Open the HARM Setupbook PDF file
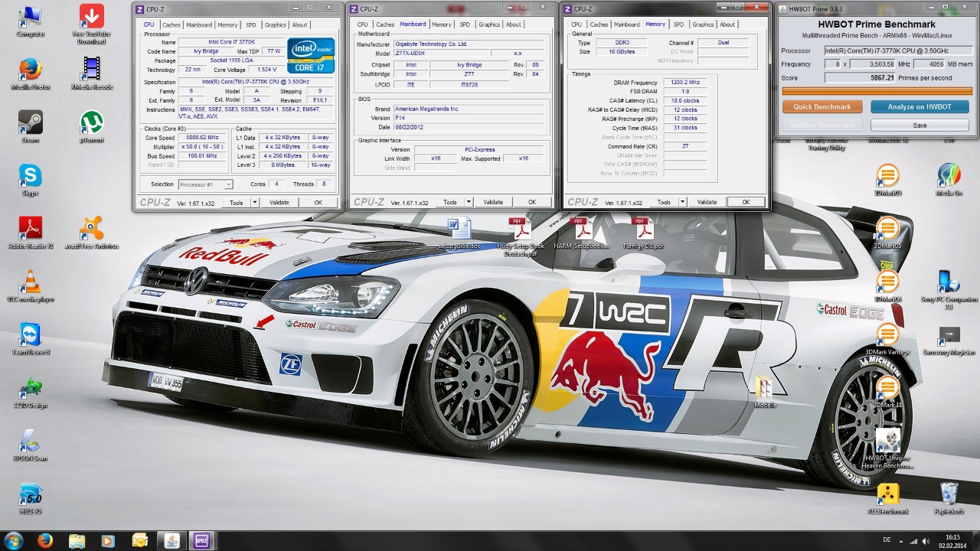980x551 pixels. (x=581, y=233)
